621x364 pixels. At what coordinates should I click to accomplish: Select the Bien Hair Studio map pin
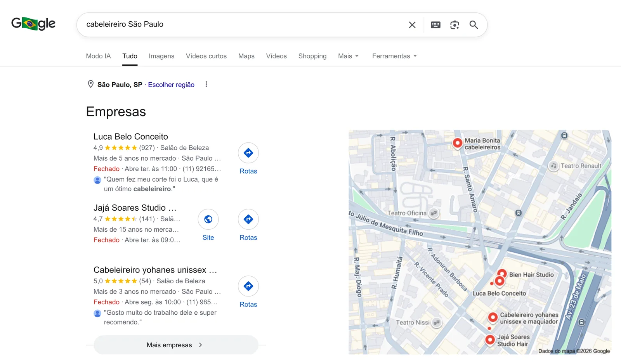click(502, 274)
